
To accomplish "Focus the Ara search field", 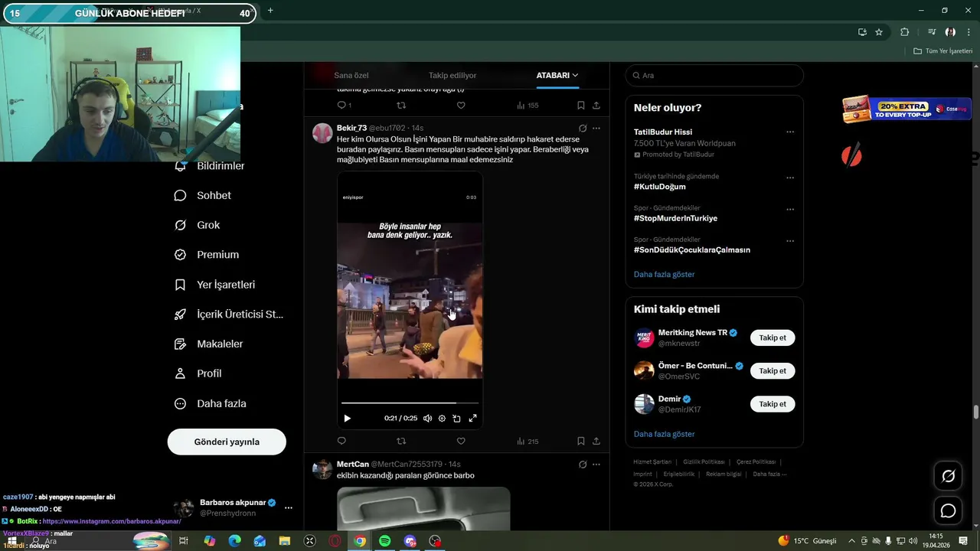I will [714, 75].
